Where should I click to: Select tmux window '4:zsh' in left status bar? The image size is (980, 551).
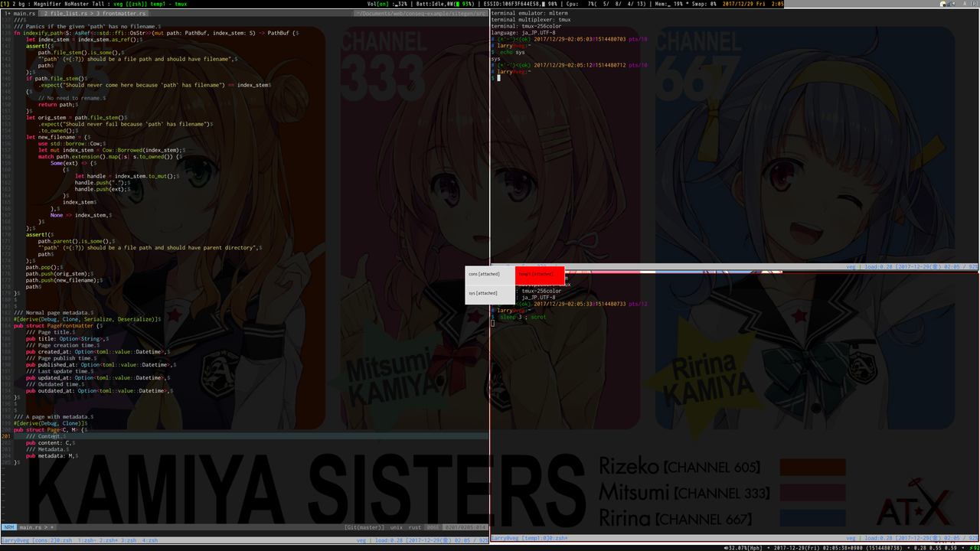[x=150, y=540]
